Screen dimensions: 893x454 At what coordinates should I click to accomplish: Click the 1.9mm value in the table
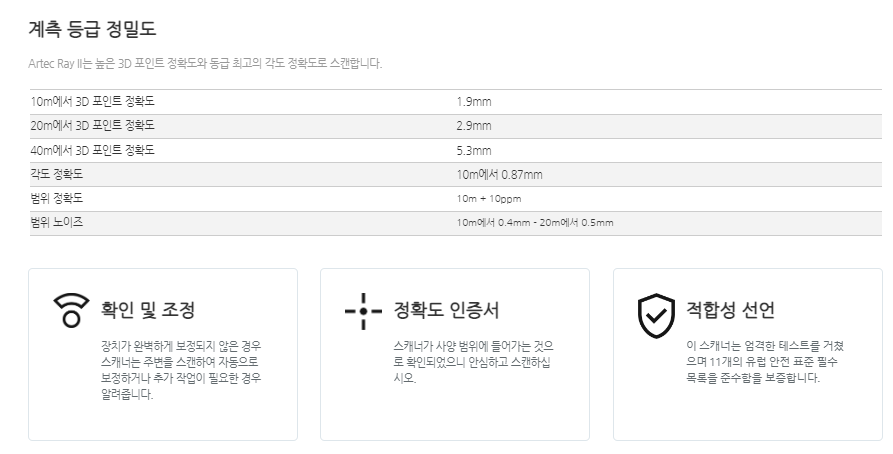pyautogui.click(x=474, y=102)
